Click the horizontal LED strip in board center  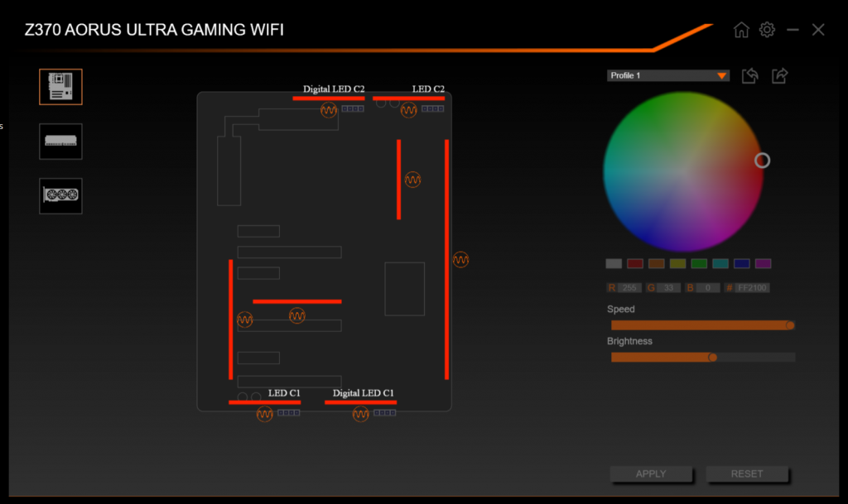(x=297, y=301)
